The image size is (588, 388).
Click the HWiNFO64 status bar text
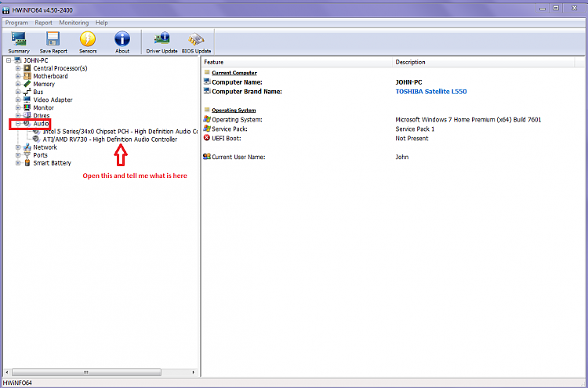coord(17,383)
